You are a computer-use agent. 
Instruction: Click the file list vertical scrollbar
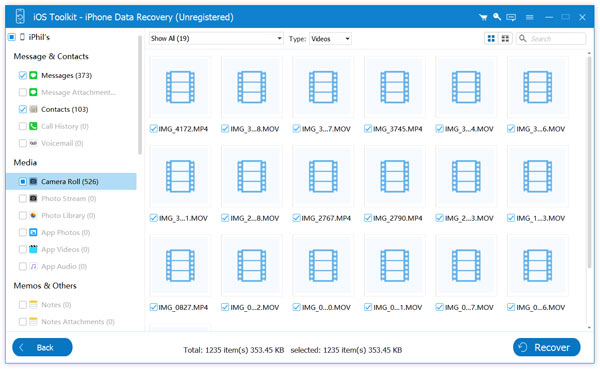tap(590, 161)
